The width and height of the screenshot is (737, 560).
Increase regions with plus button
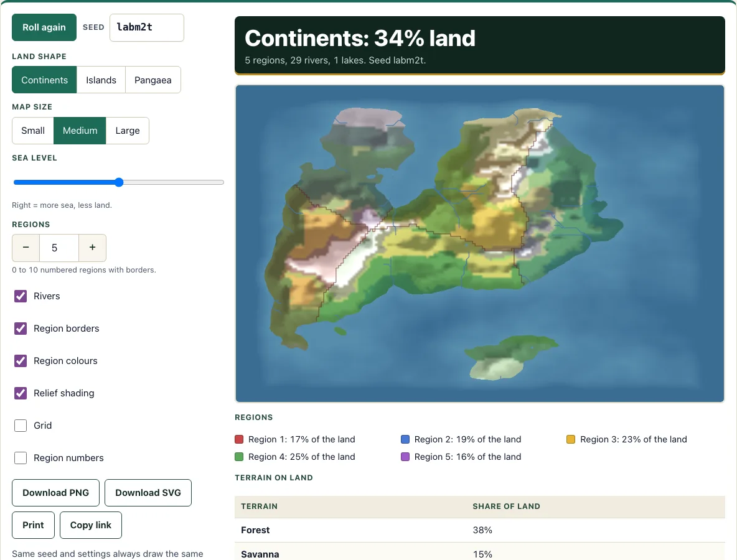(x=92, y=248)
